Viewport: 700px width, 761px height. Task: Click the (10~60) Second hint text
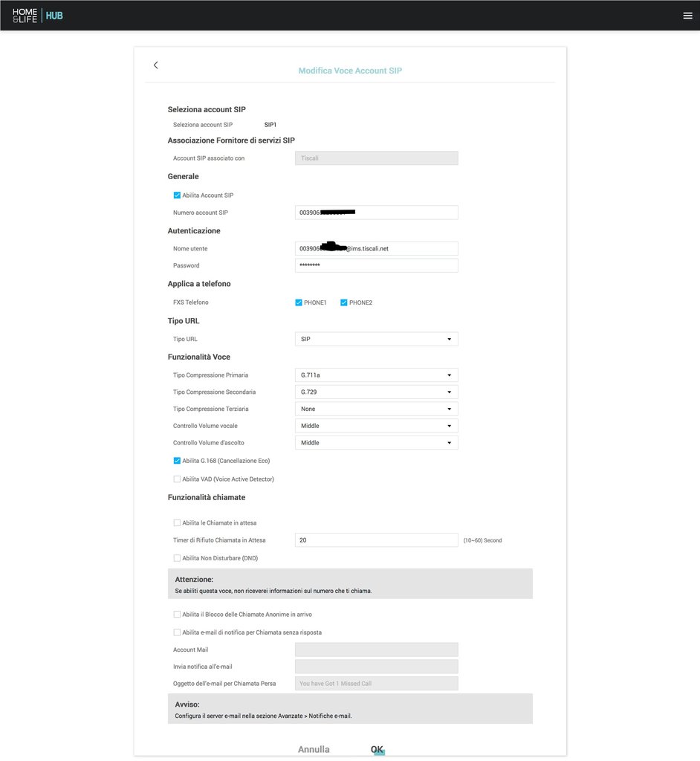pyautogui.click(x=482, y=540)
